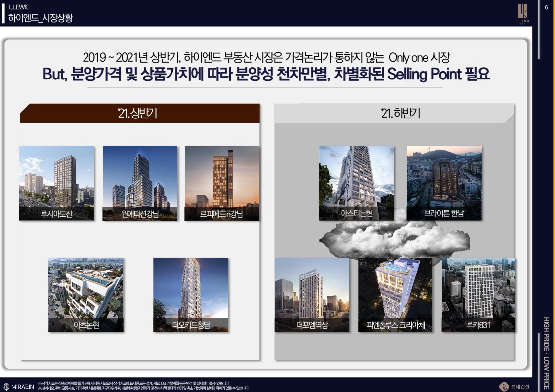Click the 브라이튼 한남 night view image
555x392 pixels.
[x=444, y=183]
